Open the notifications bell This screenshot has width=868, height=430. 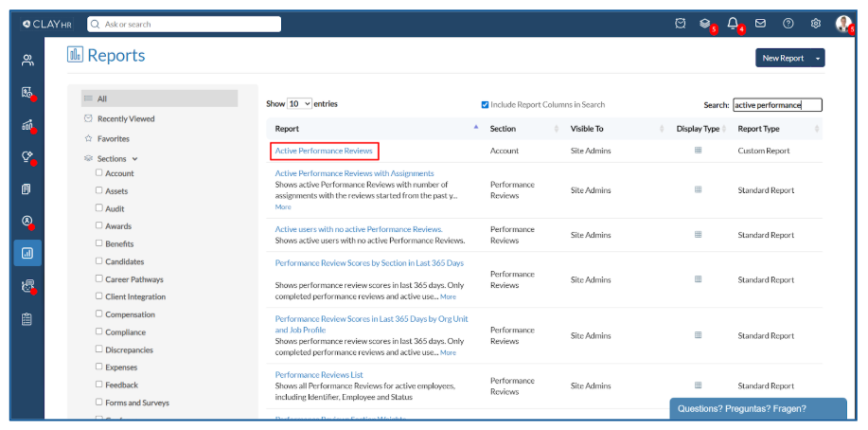click(x=733, y=24)
